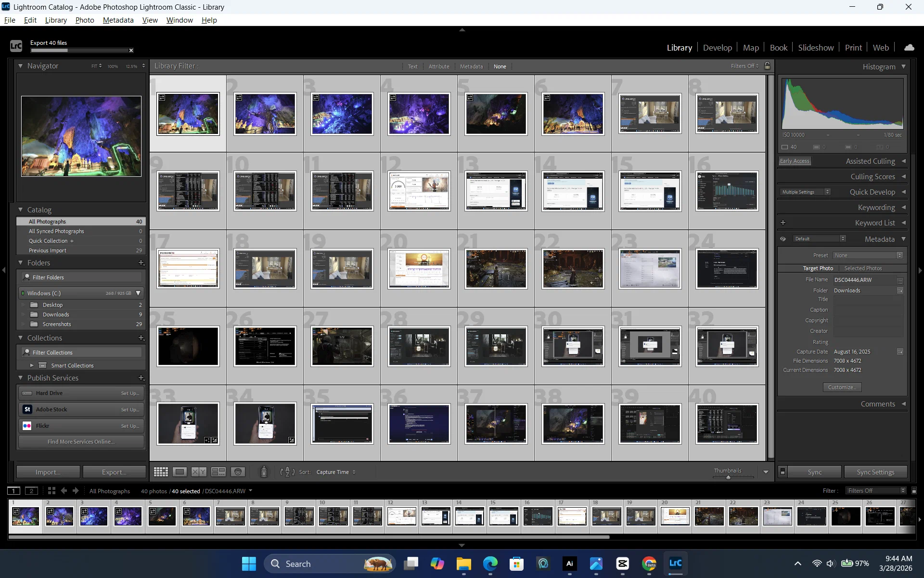Screen dimensions: 924x578
Task: Open the metadata Preset dropdown
Action: (x=868, y=255)
